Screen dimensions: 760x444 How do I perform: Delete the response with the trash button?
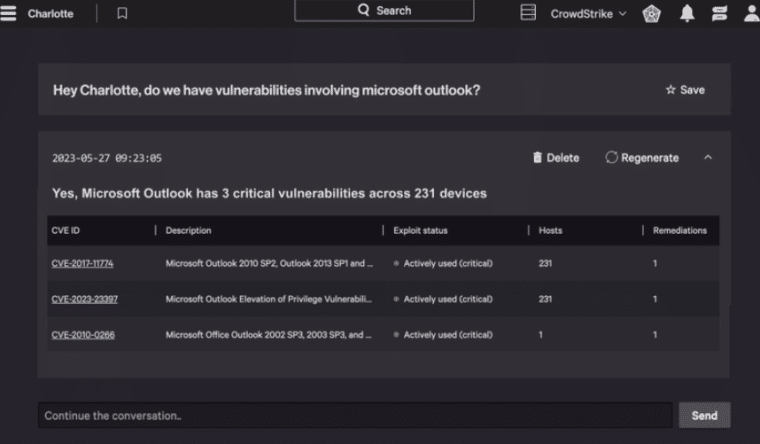(x=556, y=158)
